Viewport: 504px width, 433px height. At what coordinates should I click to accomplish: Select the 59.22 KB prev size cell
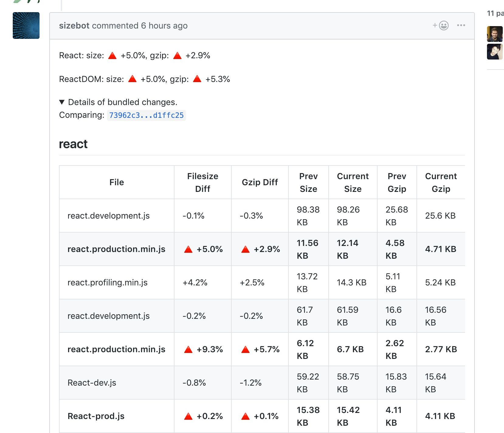click(309, 383)
